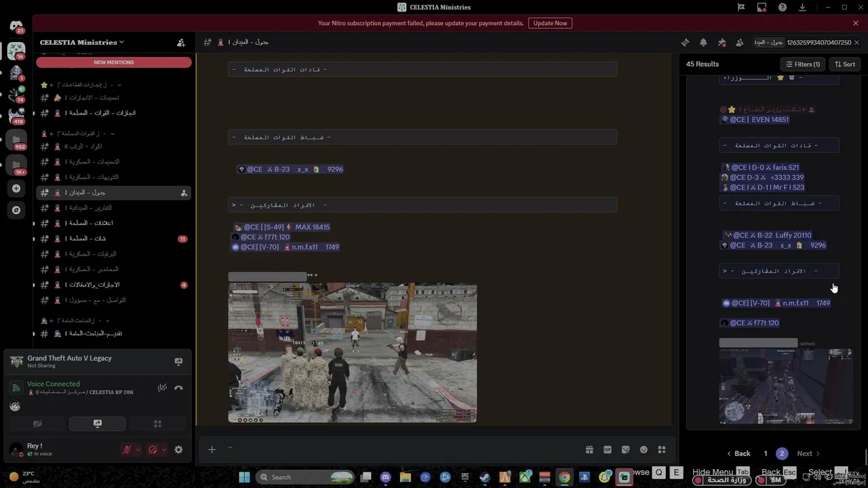Open the server icon with 418 badge
868x488 pixels.
(x=16, y=115)
